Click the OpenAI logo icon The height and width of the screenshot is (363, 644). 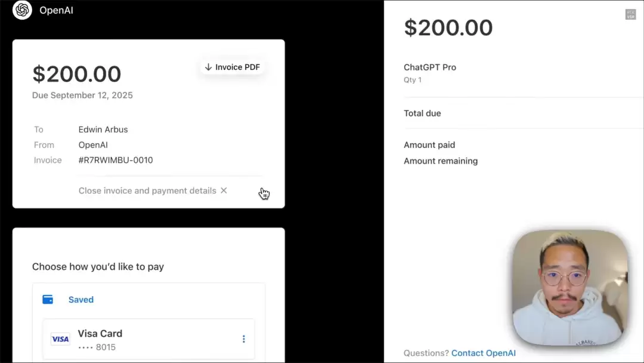(22, 10)
